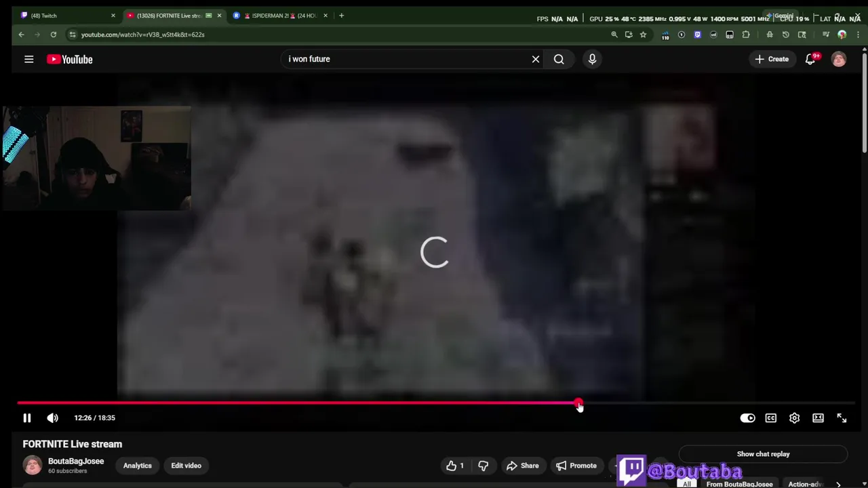Show chat replay
The height and width of the screenshot is (488, 868).
point(763,454)
